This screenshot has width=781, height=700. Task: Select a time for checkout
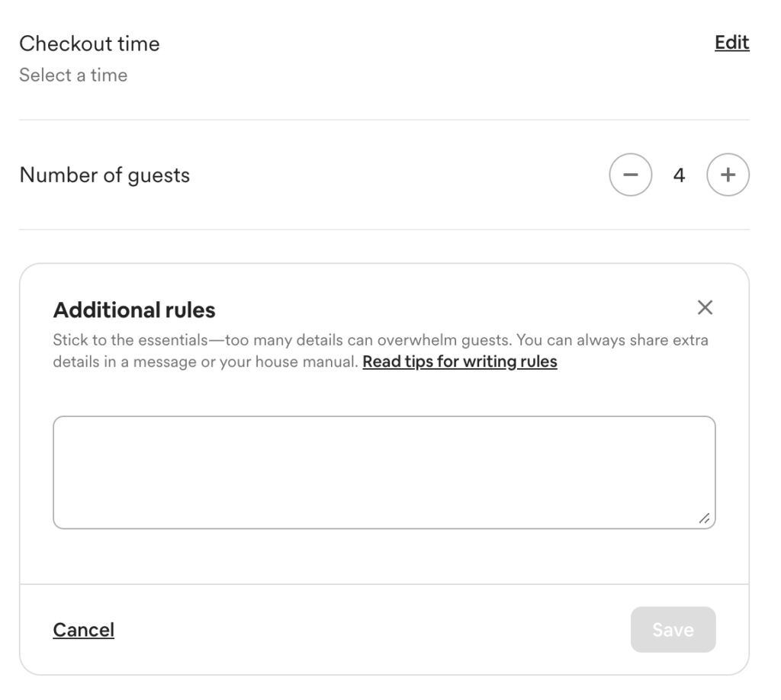[x=74, y=75]
